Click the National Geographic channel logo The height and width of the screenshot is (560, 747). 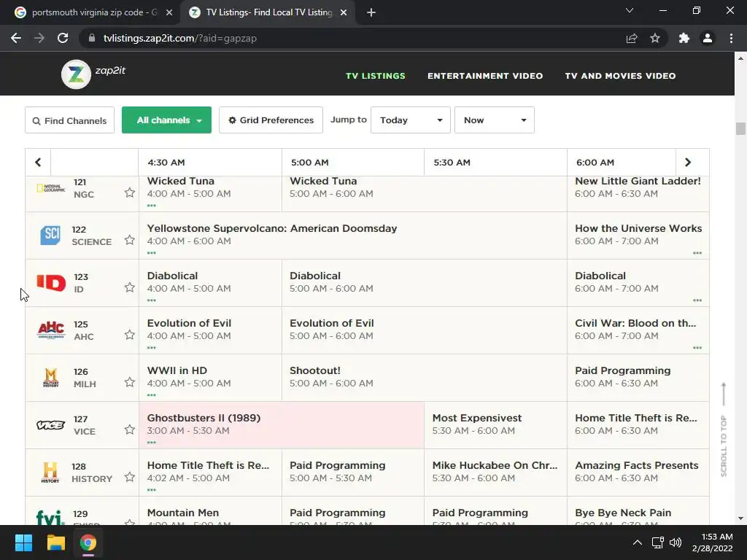[51, 188]
